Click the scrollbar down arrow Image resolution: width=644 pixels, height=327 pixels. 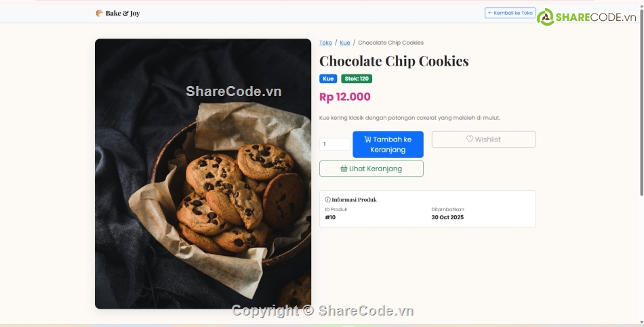[641, 322]
